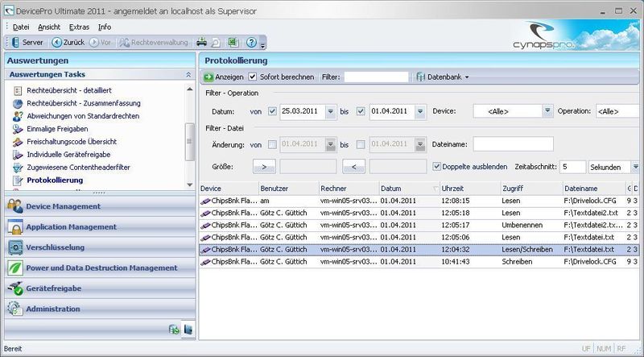This screenshot has height=357, width=644.
Task: Click the print icon in toolbar
Action: pyautogui.click(x=201, y=43)
